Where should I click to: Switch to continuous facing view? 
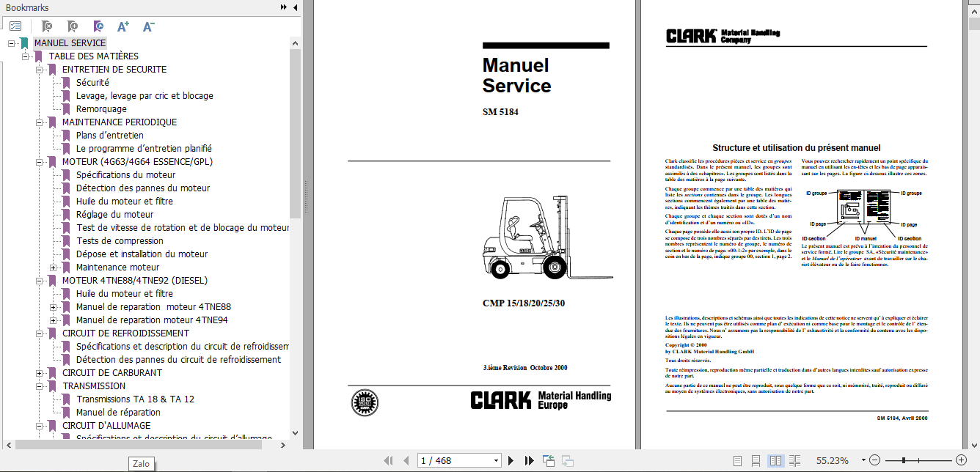pos(795,461)
